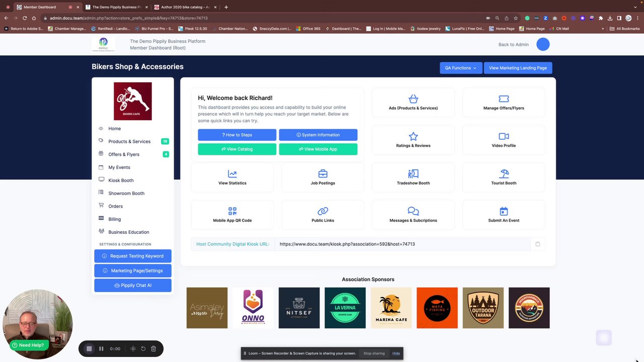
Task: Click the Pippily logo in the header
Action: coord(103,44)
